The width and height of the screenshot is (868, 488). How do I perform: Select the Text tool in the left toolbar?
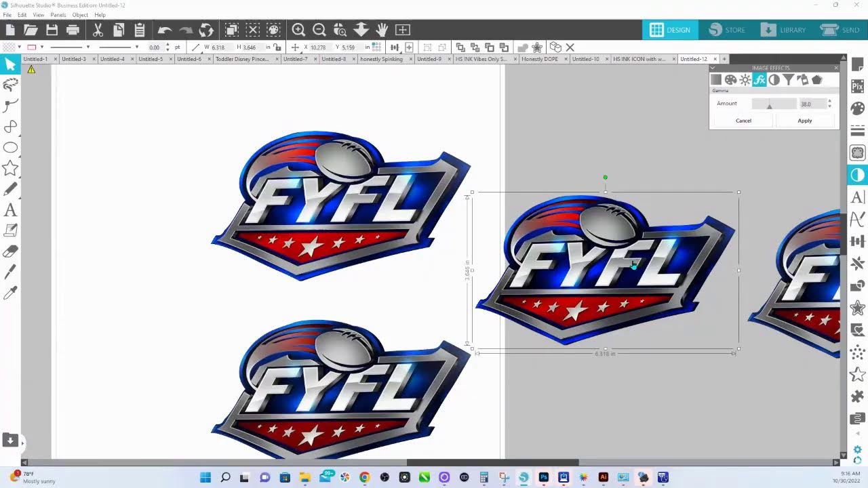point(10,211)
